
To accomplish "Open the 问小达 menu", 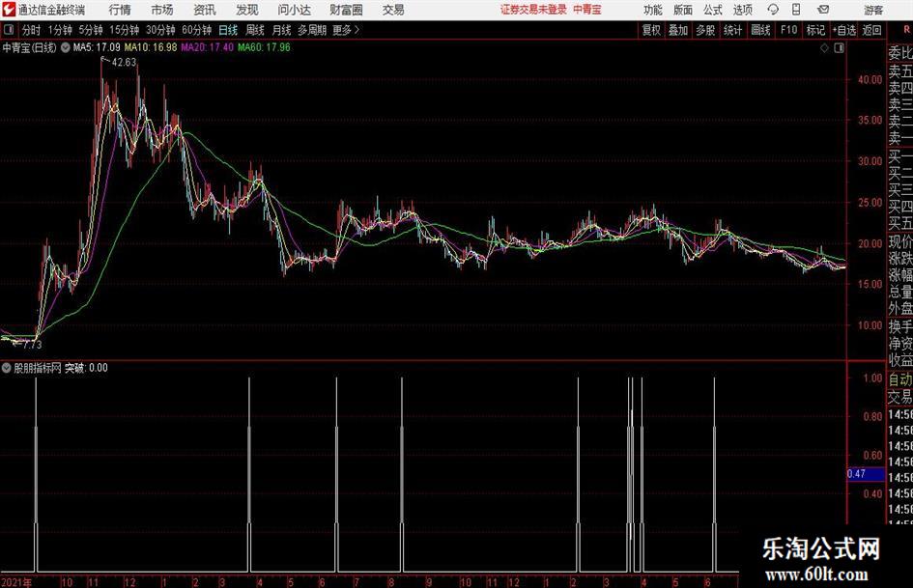I will click(294, 10).
